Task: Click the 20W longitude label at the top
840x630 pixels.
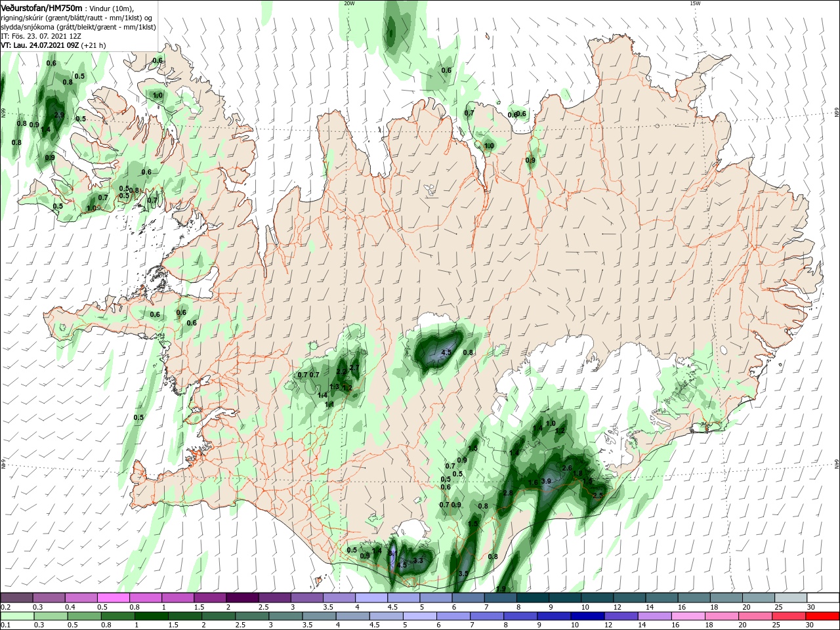Action: (349, 3)
